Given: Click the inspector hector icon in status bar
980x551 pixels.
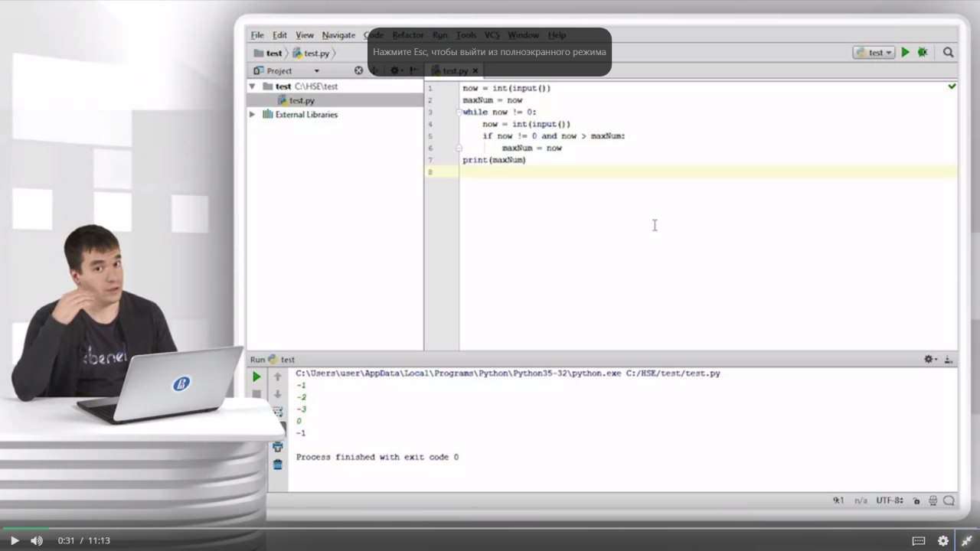Looking at the screenshot, I should click(933, 500).
